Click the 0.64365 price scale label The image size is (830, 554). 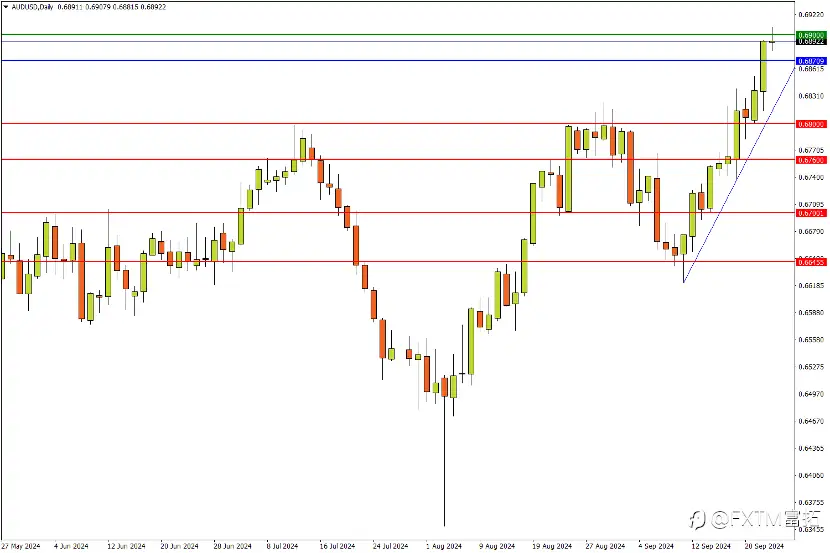click(x=811, y=448)
